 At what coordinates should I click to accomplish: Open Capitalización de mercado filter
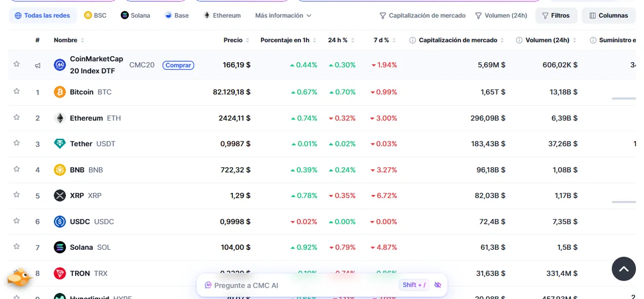click(x=422, y=16)
